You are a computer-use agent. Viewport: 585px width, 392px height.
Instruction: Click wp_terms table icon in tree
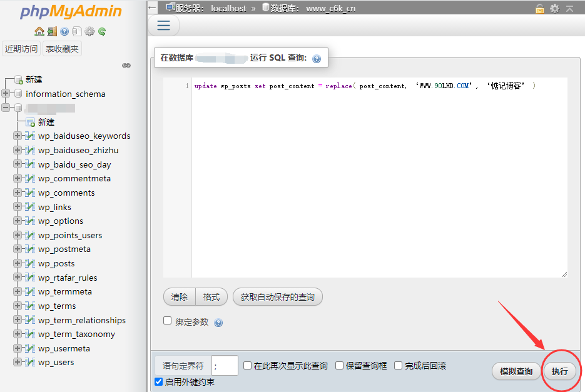click(30, 306)
